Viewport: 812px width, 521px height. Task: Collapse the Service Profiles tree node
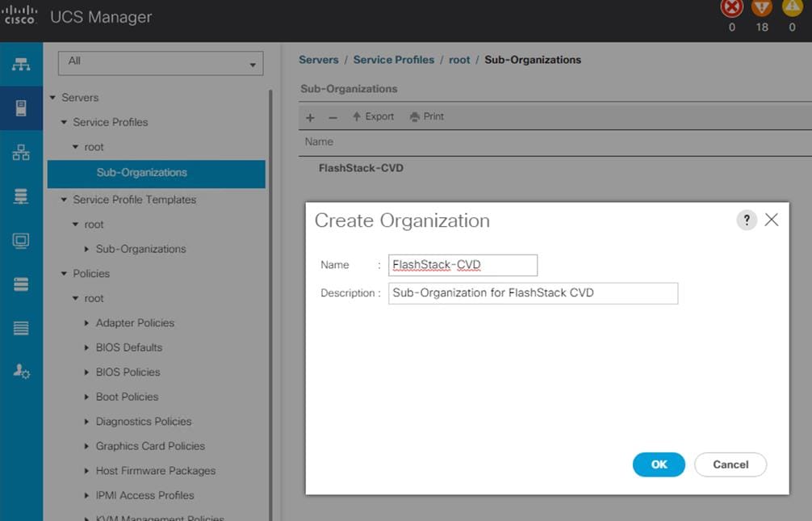pyautogui.click(x=65, y=122)
